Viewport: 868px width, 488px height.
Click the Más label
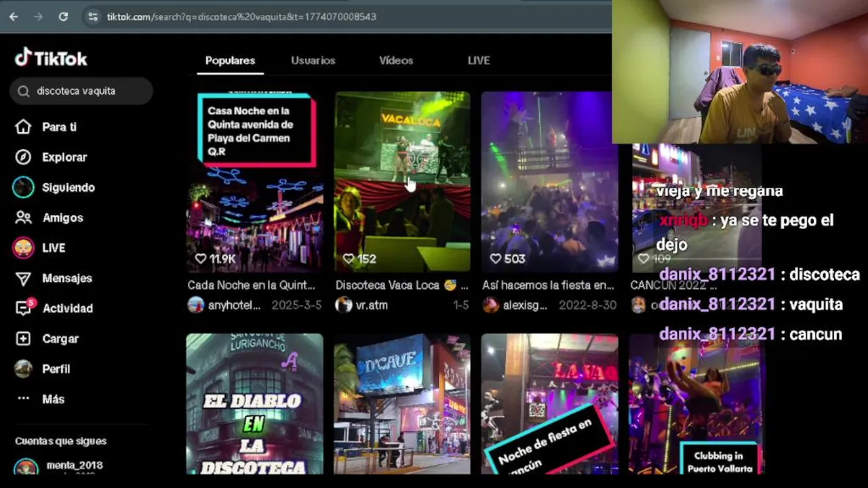(53, 399)
